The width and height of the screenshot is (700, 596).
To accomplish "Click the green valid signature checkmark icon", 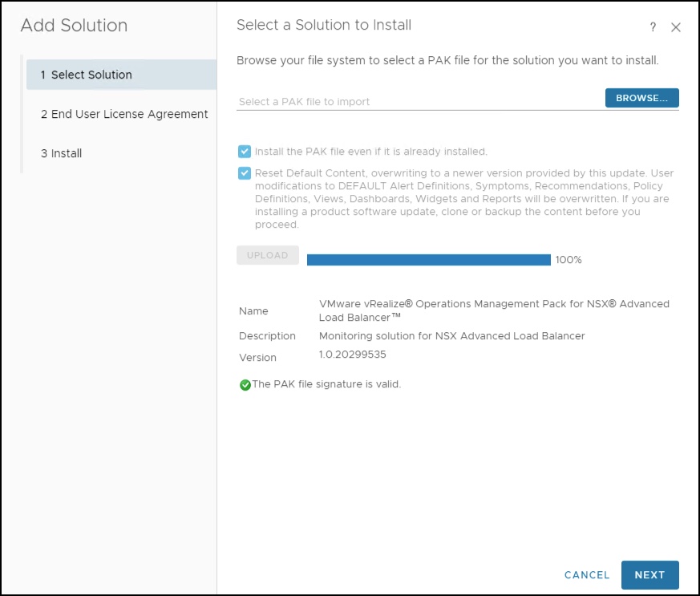I will pyautogui.click(x=245, y=385).
